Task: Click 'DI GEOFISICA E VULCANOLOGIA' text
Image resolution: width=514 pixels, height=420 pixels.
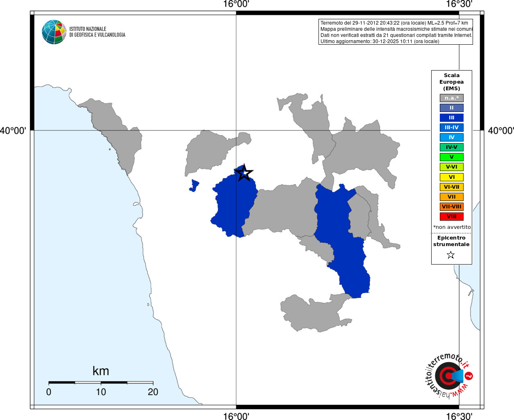Action: pyautogui.click(x=97, y=35)
